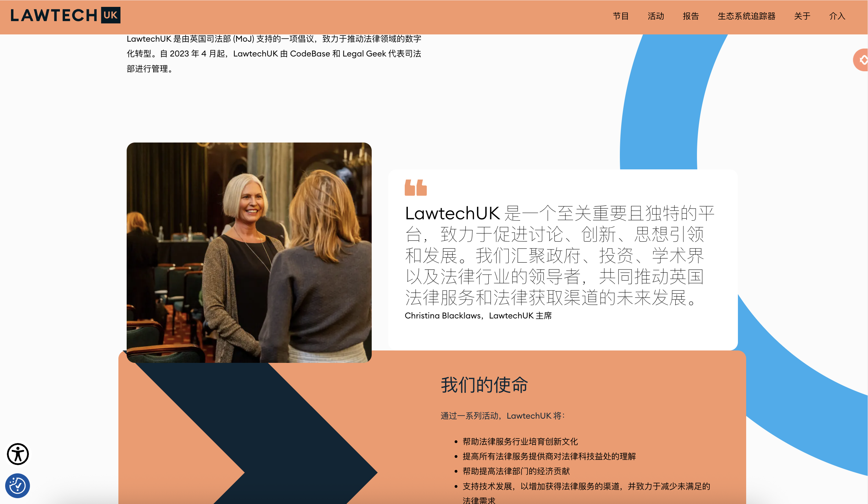Open the 介入 menu item
The width and height of the screenshot is (868, 504).
[837, 16]
